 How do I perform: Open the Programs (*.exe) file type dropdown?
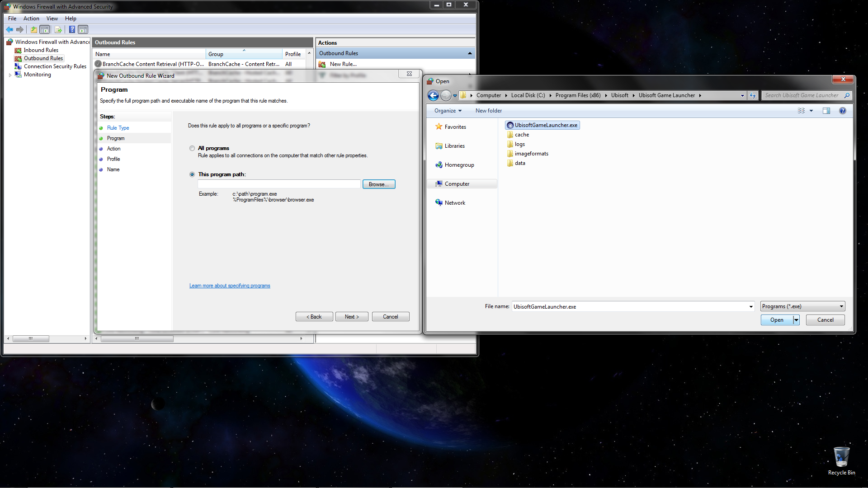802,306
